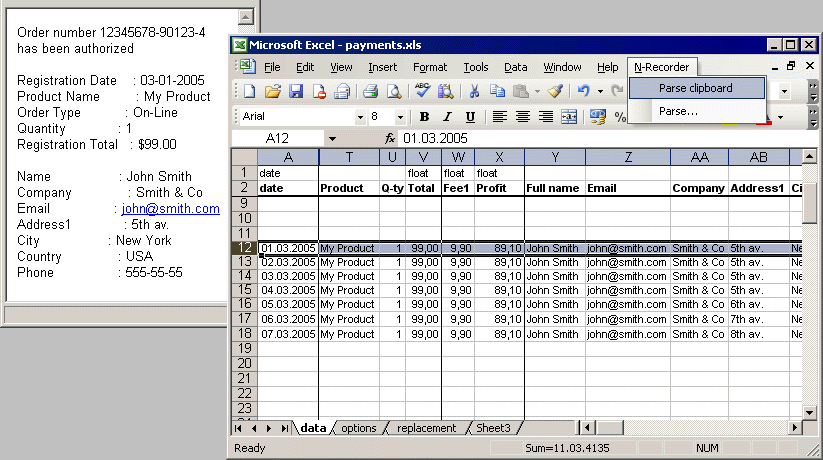The width and height of the screenshot is (823, 460).
Task: Select row header 15
Action: 245,290
